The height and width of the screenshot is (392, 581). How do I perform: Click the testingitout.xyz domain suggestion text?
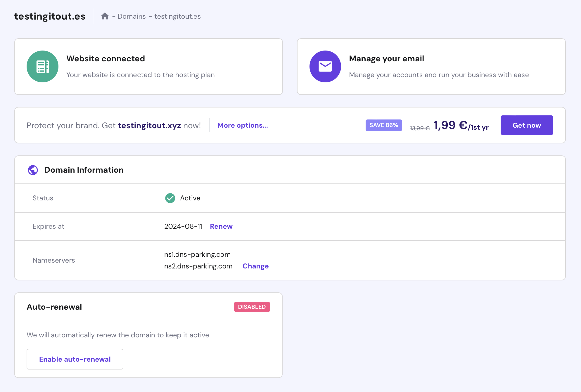(149, 126)
